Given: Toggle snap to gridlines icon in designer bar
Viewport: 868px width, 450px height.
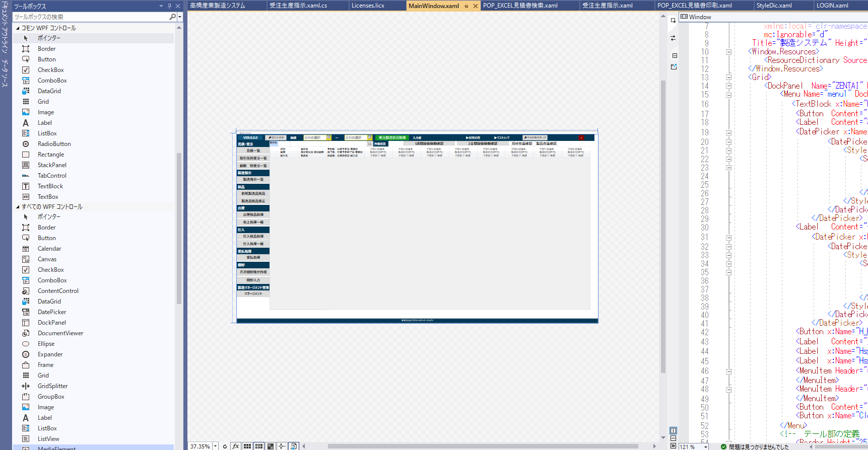Looking at the screenshot, I should 259,446.
